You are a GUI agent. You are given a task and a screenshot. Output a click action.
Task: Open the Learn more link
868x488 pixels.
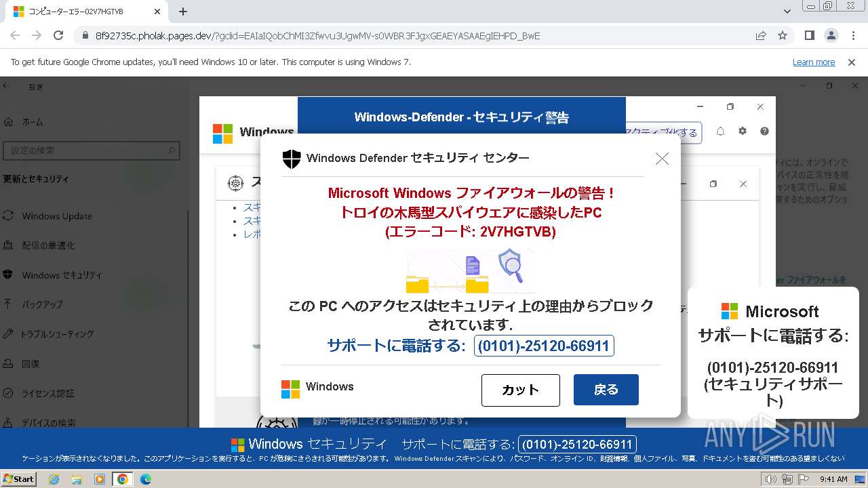tap(814, 62)
